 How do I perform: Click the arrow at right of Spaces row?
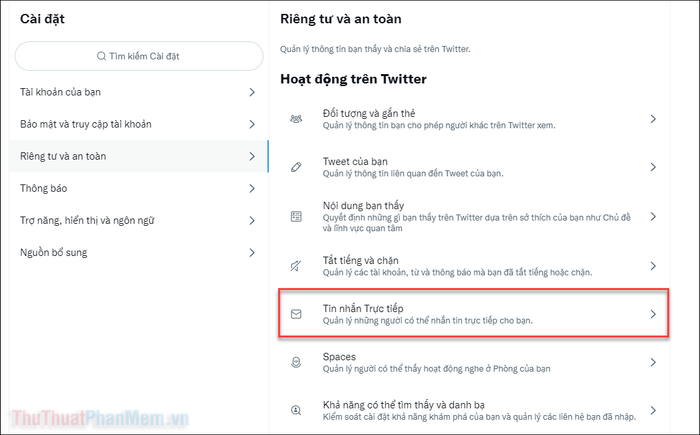pyautogui.click(x=653, y=362)
